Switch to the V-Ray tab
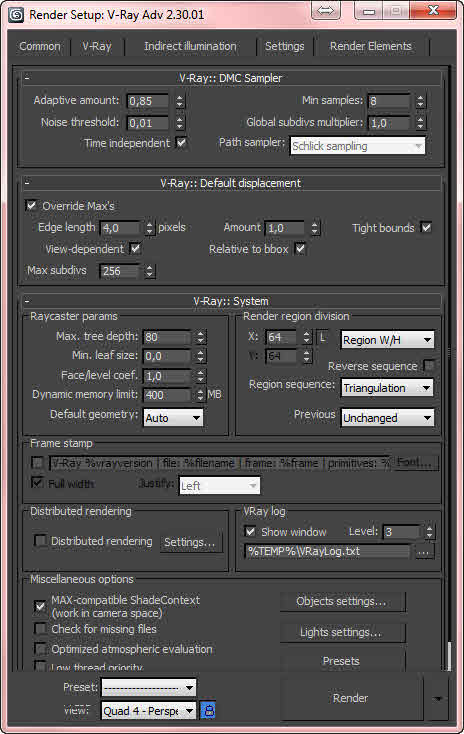Viewport: 464px width, 734px height. [97, 46]
